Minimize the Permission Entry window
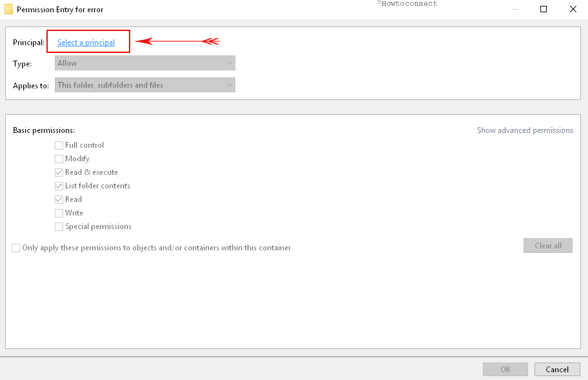 [x=514, y=9]
